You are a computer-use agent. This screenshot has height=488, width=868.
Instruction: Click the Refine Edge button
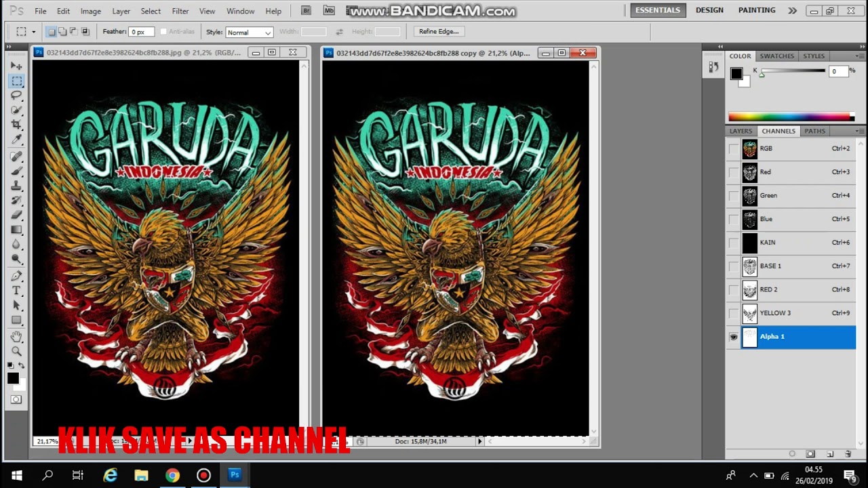[439, 31]
